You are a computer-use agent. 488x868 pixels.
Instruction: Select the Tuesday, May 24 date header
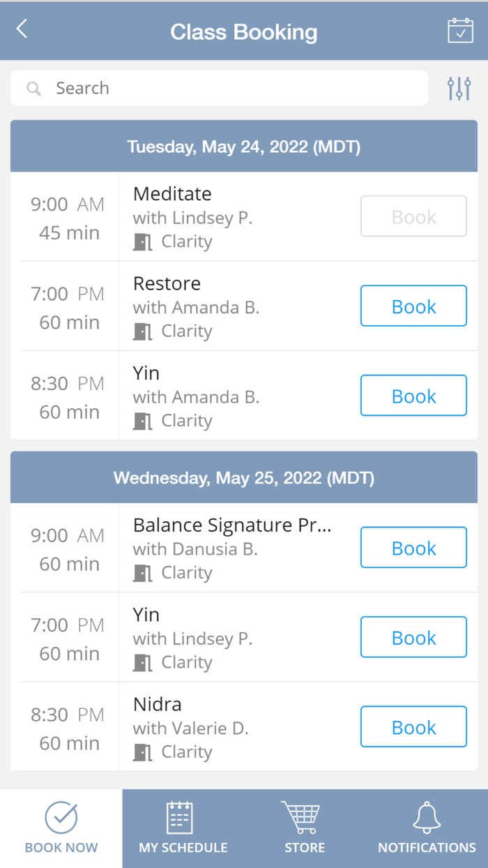pos(244,147)
